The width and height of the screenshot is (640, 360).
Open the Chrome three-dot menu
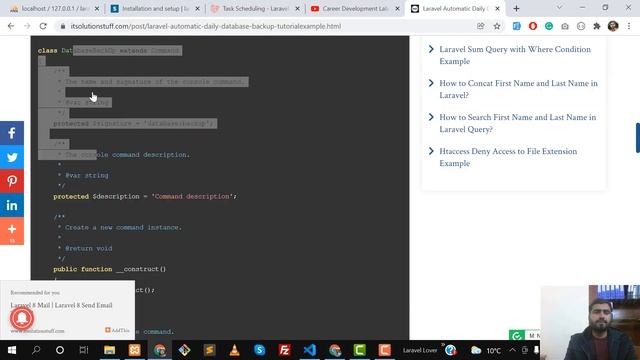tap(629, 26)
